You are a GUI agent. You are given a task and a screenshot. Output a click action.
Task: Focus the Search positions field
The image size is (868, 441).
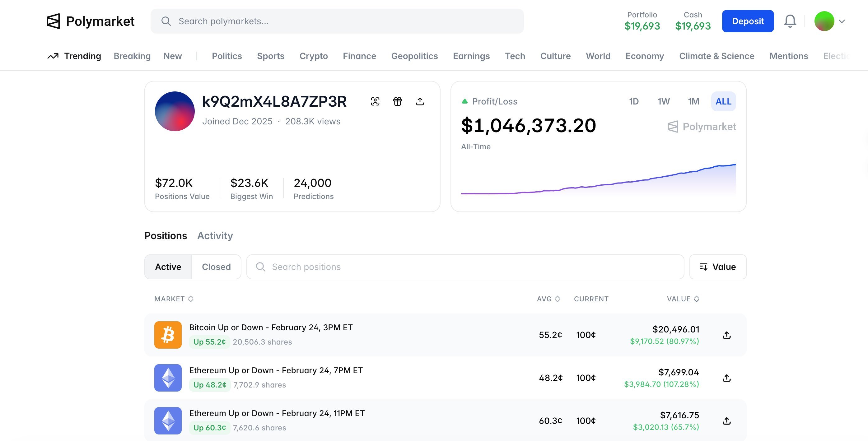(465, 267)
